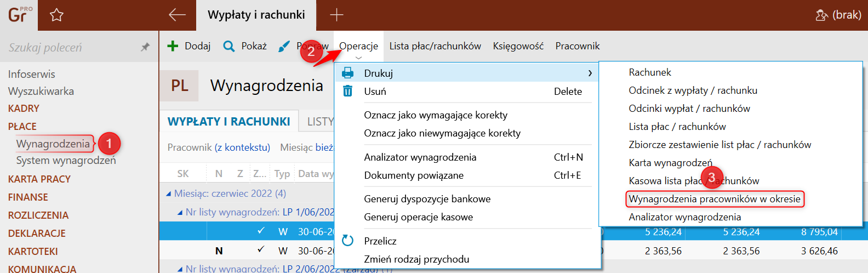
Task: Toggle checkmark in the selected blue row
Action: [261, 231]
